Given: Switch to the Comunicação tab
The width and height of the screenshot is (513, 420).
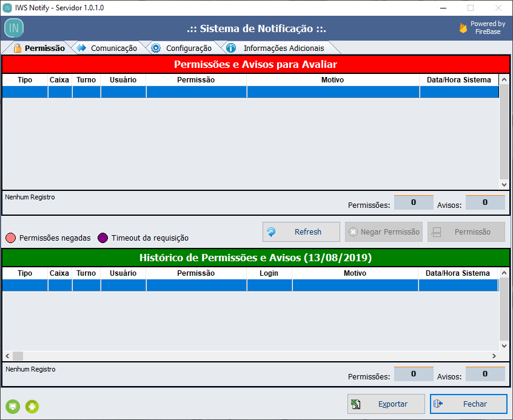Looking at the screenshot, I should point(107,48).
